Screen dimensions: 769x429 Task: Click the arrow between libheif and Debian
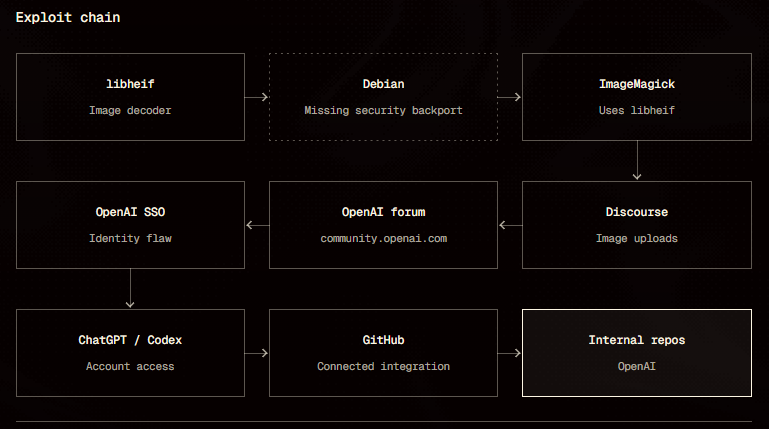coord(256,97)
